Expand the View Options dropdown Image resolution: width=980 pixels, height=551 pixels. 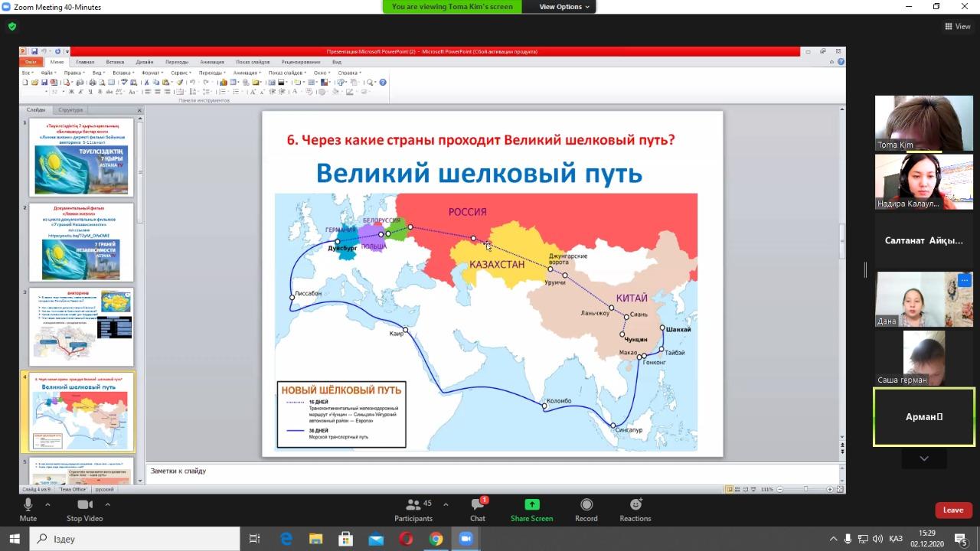point(564,7)
